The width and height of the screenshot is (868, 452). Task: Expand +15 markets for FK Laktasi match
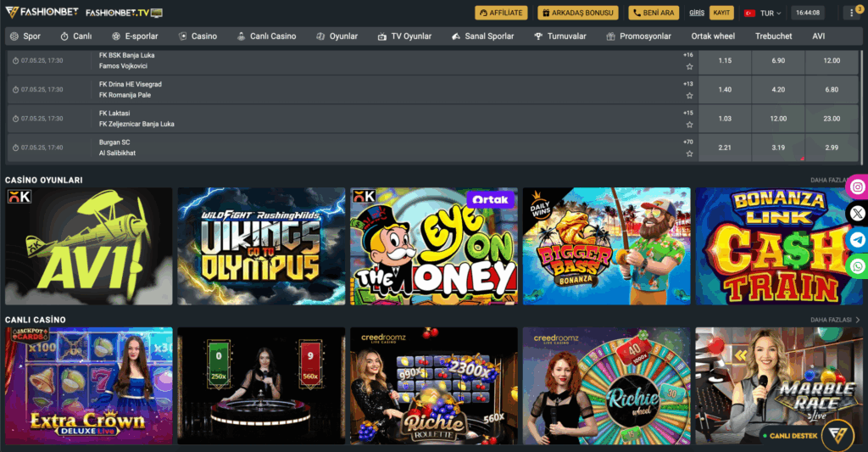pyautogui.click(x=688, y=113)
